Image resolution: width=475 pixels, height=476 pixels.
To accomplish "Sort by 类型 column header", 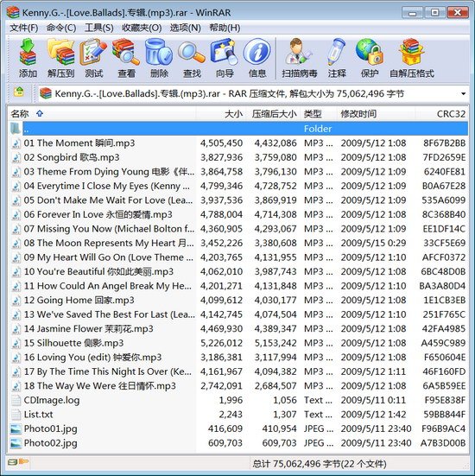I will (319, 114).
